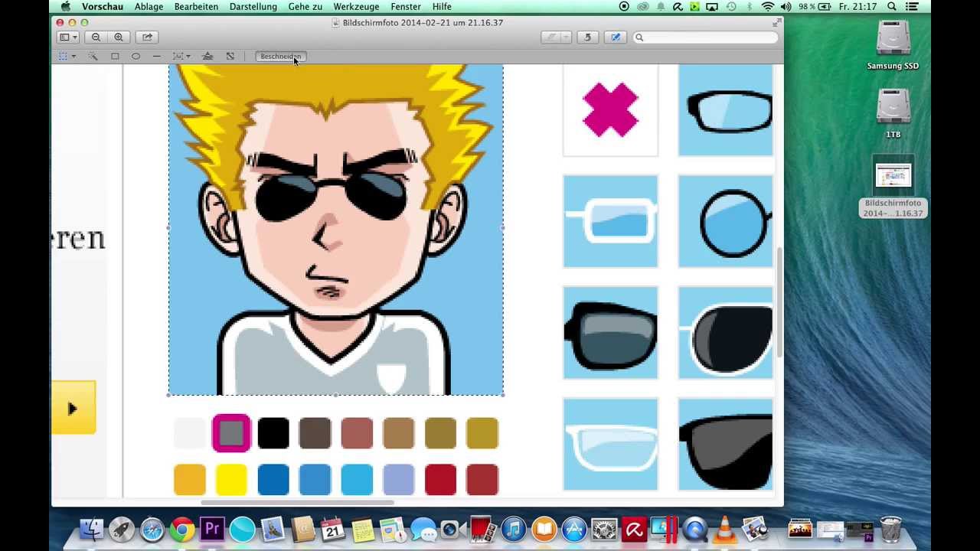Open the Gehe zu menu
This screenshot has width=980, height=551.
(x=305, y=7)
